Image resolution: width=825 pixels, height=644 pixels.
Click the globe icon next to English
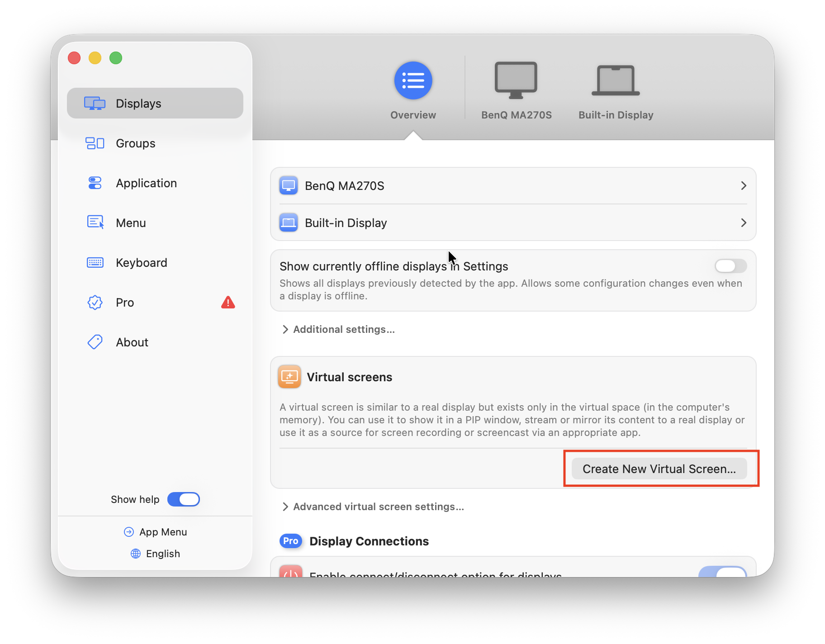tap(136, 554)
